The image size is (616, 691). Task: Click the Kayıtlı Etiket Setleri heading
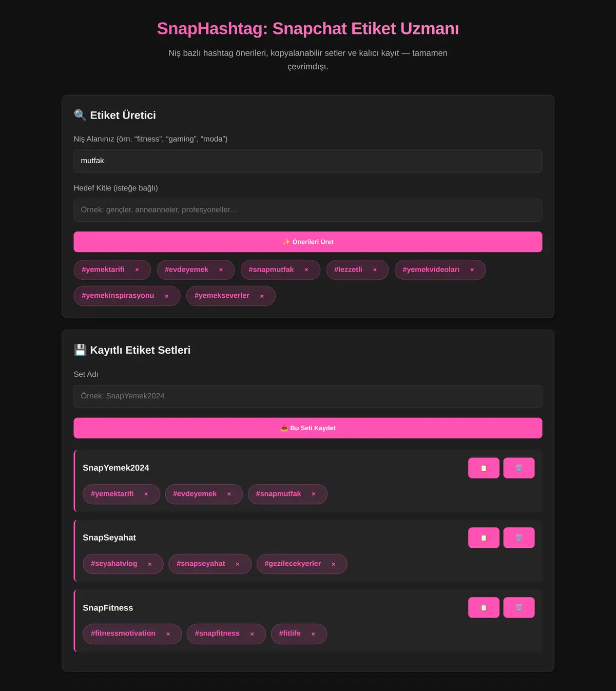(x=132, y=350)
